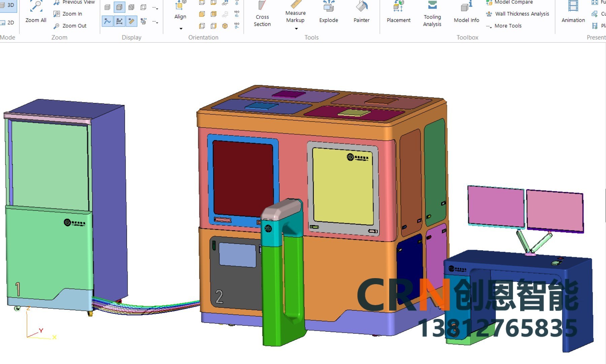Select the shaded display mode
This screenshot has width=606, height=364.
(107, 7)
